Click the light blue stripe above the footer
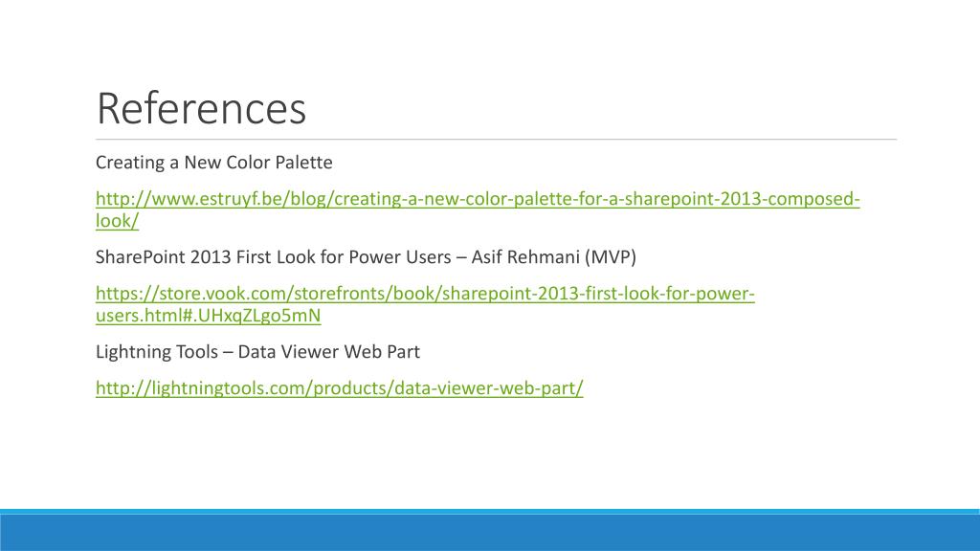The height and width of the screenshot is (551, 980). 490,512
